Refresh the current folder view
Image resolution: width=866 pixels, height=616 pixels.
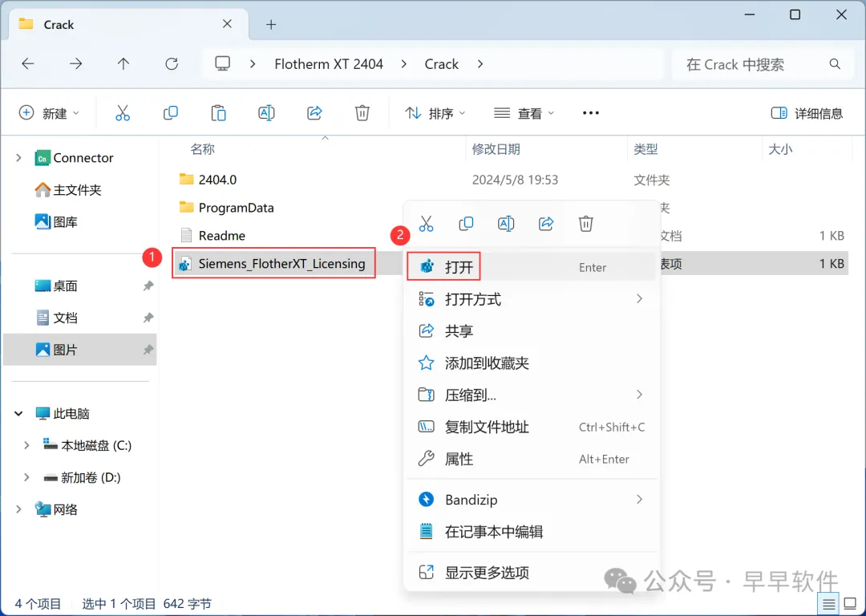(x=172, y=64)
